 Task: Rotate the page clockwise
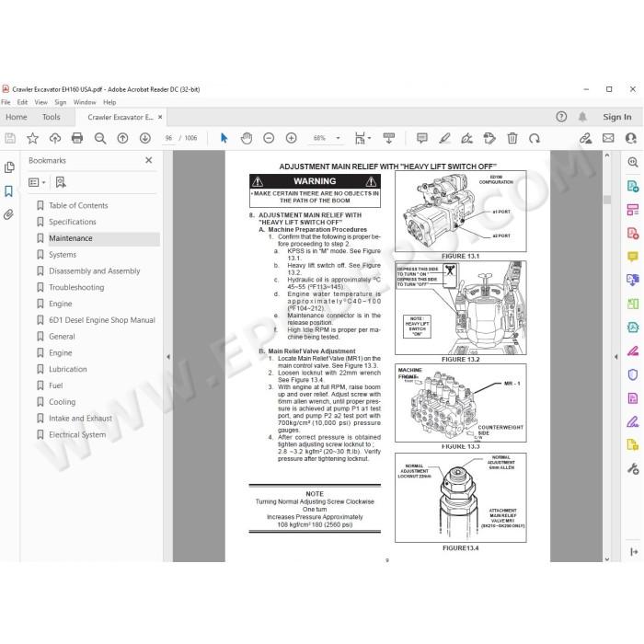(535, 138)
